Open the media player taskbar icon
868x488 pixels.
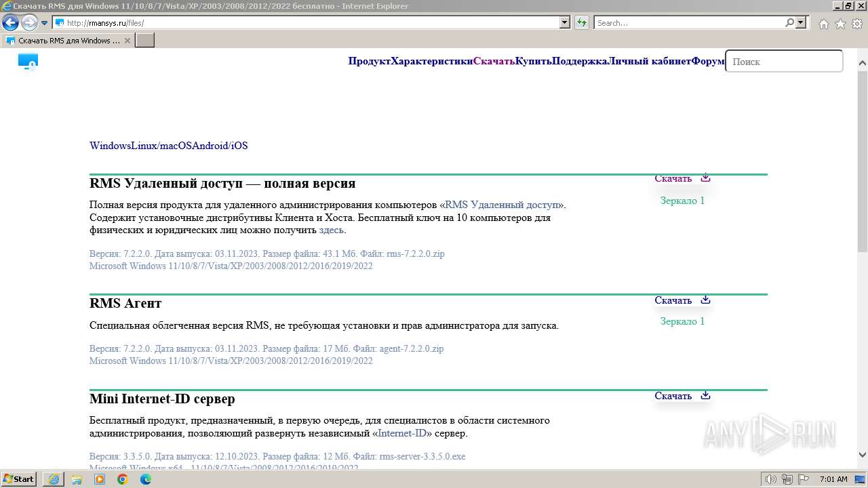100,479
